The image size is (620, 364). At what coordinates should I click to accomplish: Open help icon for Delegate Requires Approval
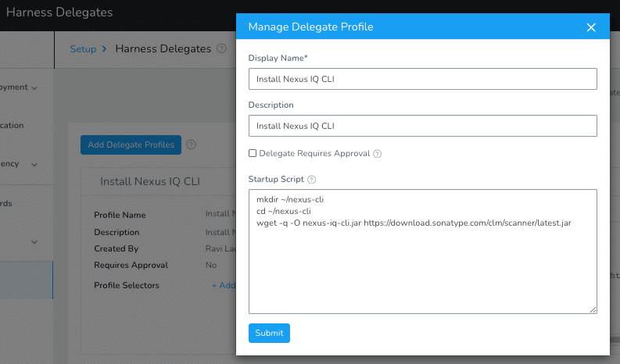(377, 154)
